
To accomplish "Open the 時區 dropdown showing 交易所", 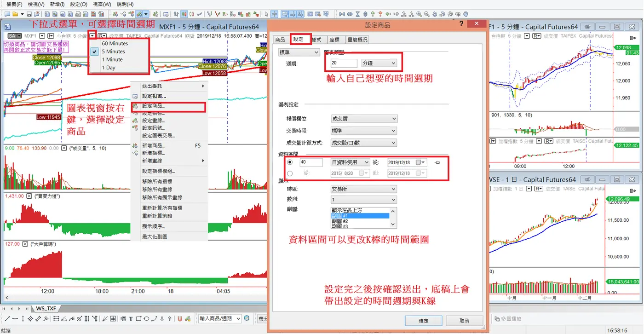I will click(364, 189).
